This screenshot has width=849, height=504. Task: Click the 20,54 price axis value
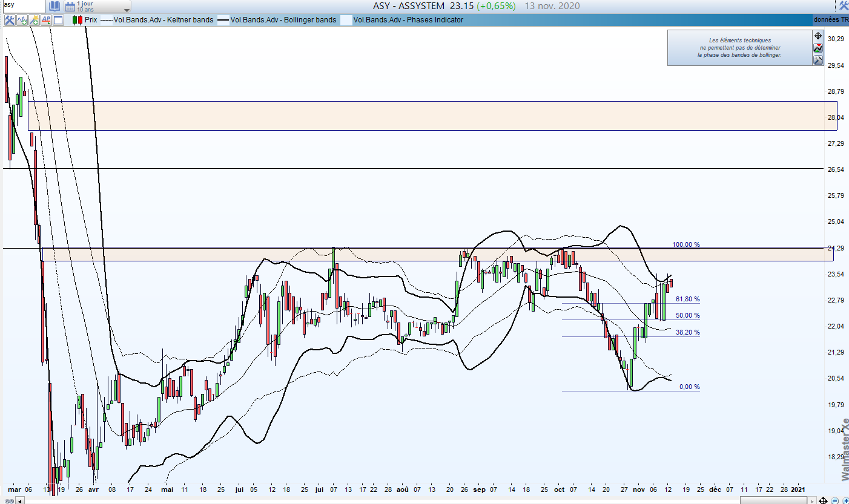click(x=836, y=379)
